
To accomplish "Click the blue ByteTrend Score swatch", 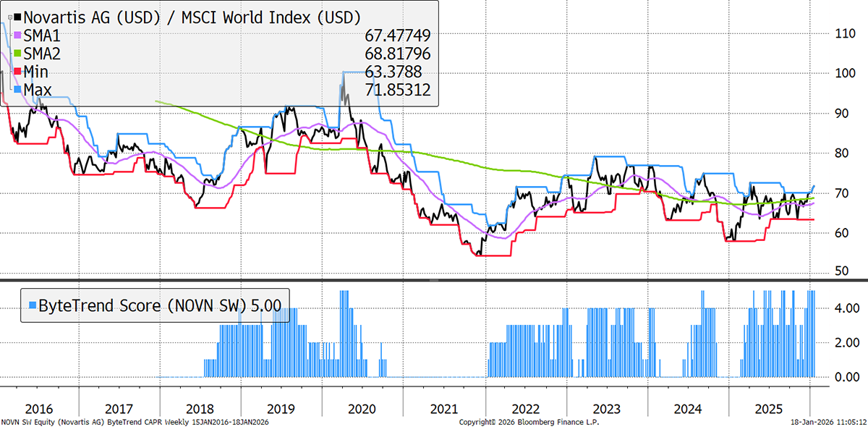I will click(x=31, y=305).
